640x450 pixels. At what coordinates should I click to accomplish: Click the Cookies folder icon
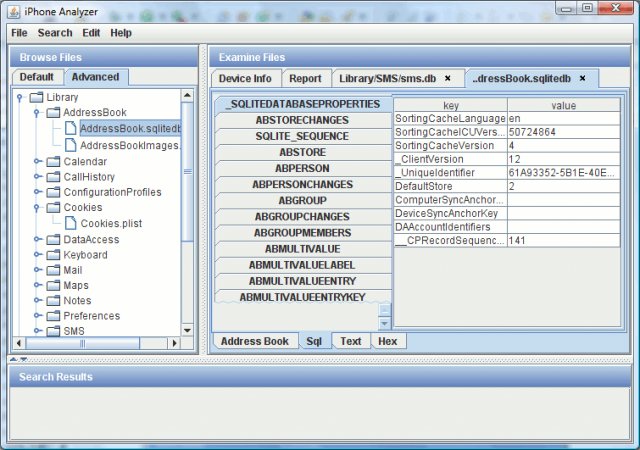(53, 207)
